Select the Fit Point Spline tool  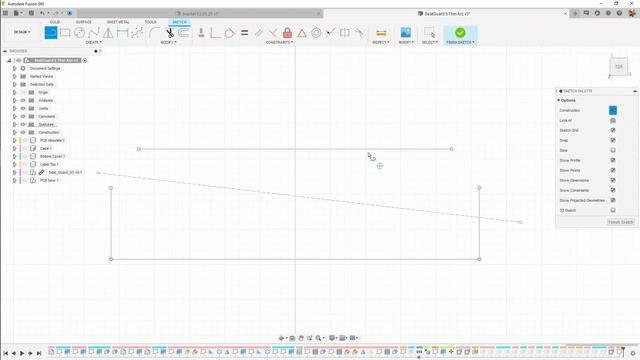click(x=94, y=33)
